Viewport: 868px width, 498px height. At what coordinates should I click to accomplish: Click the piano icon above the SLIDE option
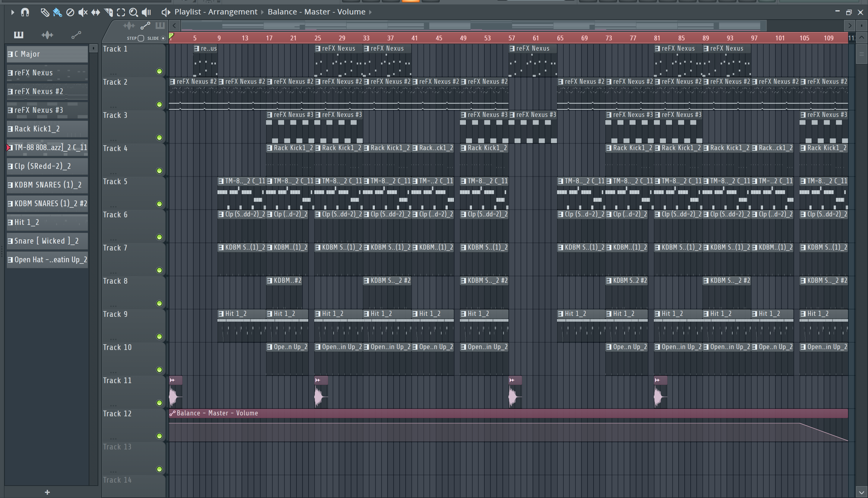[160, 26]
